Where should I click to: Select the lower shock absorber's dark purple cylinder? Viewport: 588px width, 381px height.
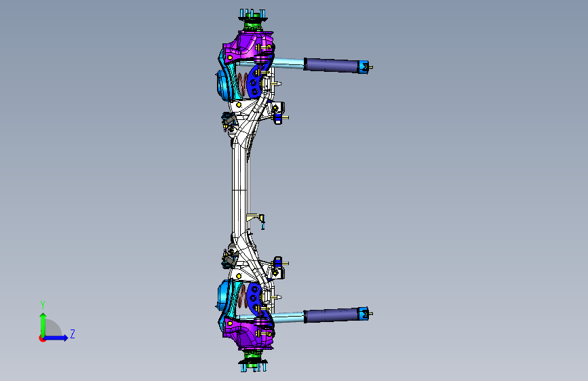(332, 315)
